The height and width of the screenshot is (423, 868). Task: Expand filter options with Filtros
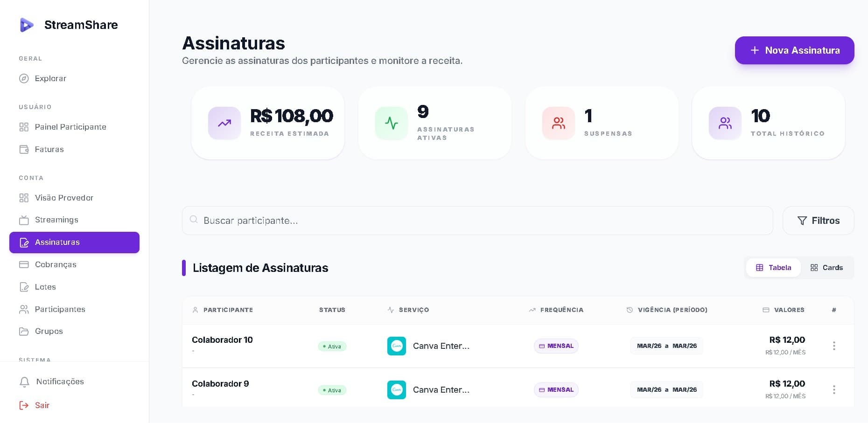[818, 220]
